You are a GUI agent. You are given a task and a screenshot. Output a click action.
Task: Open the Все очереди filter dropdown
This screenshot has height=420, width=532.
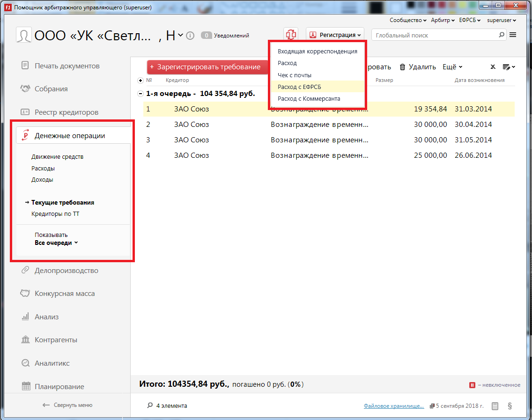click(x=56, y=243)
